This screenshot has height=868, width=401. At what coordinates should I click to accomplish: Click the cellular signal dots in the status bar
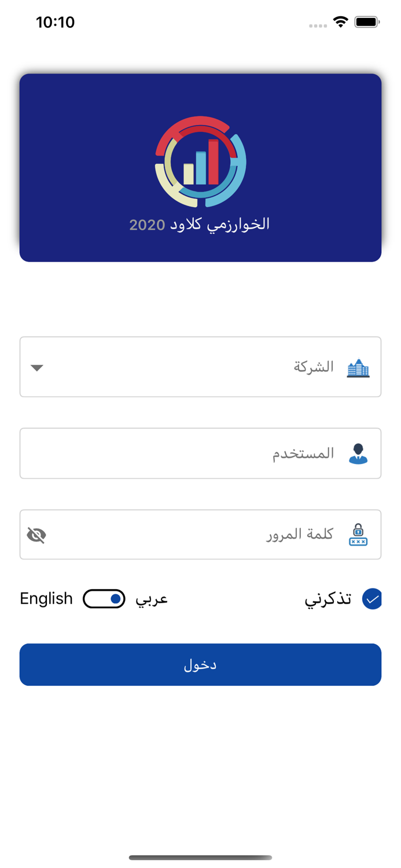click(x=318, y=25)
